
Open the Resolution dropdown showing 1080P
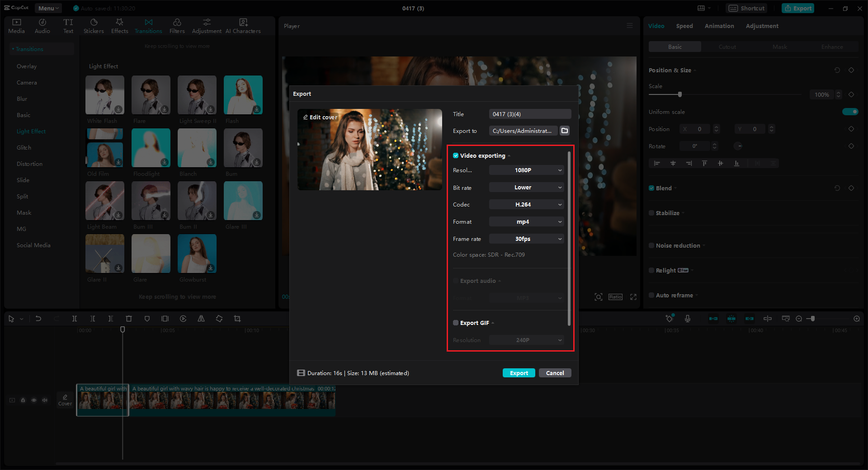[526, 170]
